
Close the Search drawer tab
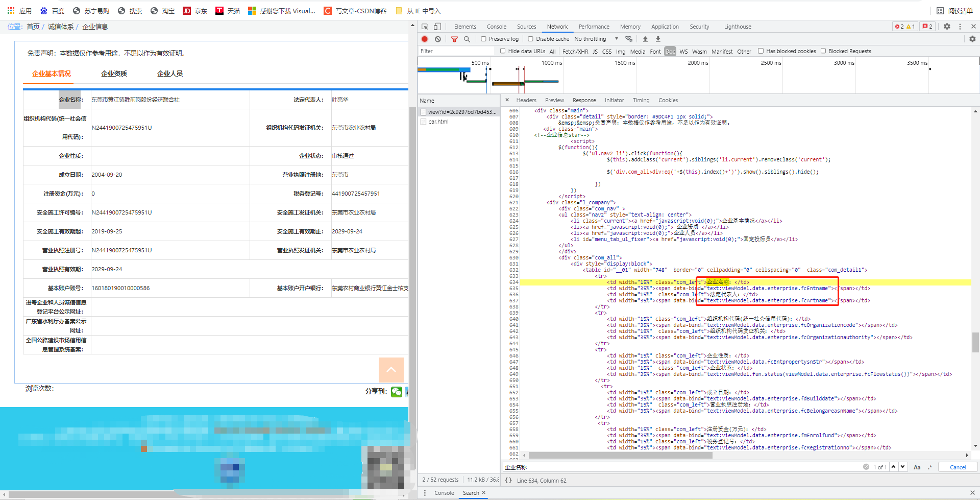pos(483,492)
